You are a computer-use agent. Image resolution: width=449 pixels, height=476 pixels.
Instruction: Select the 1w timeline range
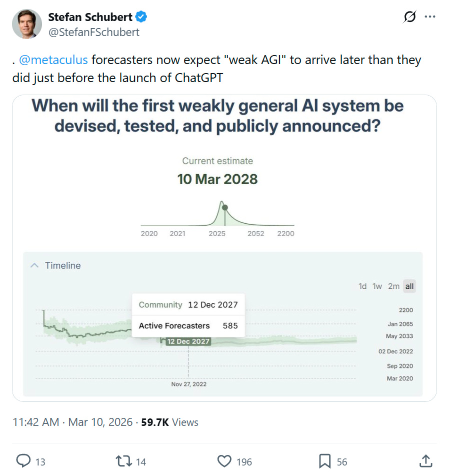click(377, 286)
